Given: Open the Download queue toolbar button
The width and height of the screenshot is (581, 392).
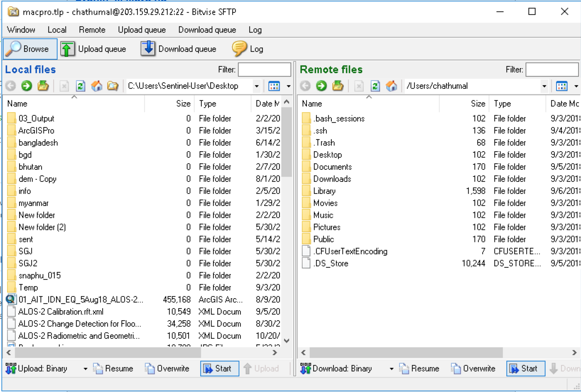Looking at the screenshot, I should (179, 49).
